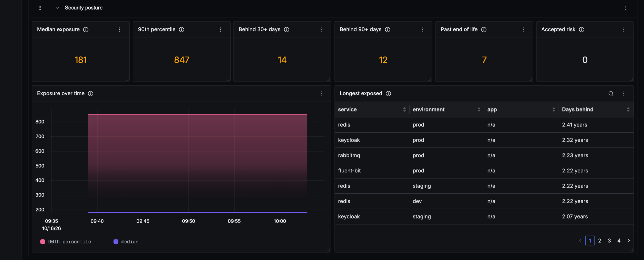Collapse the Security posture section
The width and height of the screenshot is (644, 260).
pyautogui.click(x=57, y=8)
